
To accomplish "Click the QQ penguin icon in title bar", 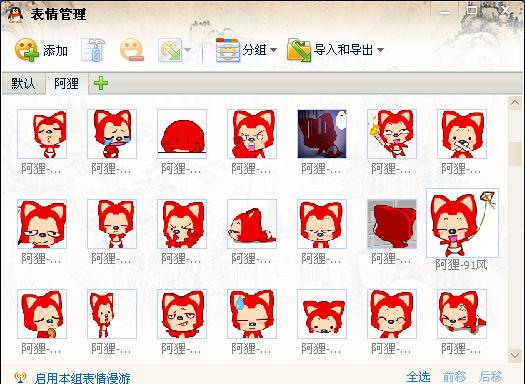I will point(15,14).
